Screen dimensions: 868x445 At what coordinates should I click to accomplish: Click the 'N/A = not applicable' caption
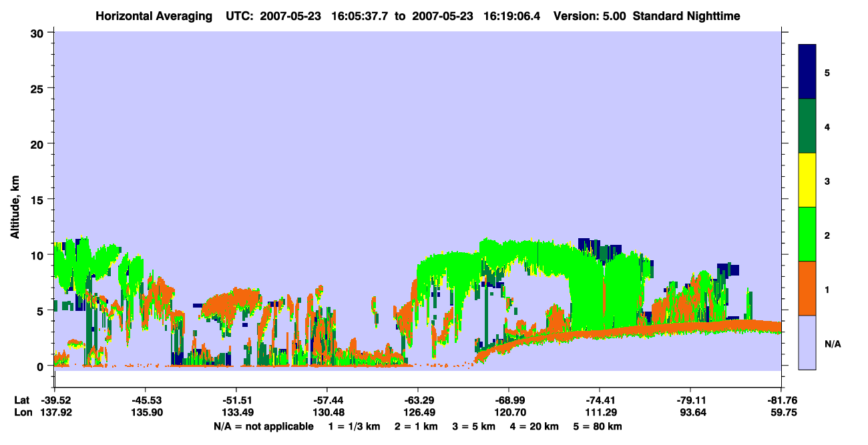point(264,426)
